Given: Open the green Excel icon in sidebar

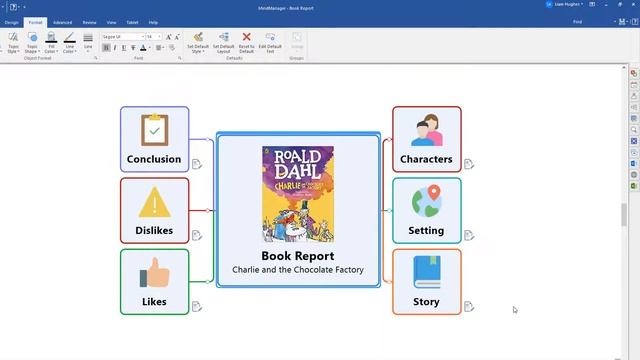Looking at the screenshot, I should (x=634, y=186).
